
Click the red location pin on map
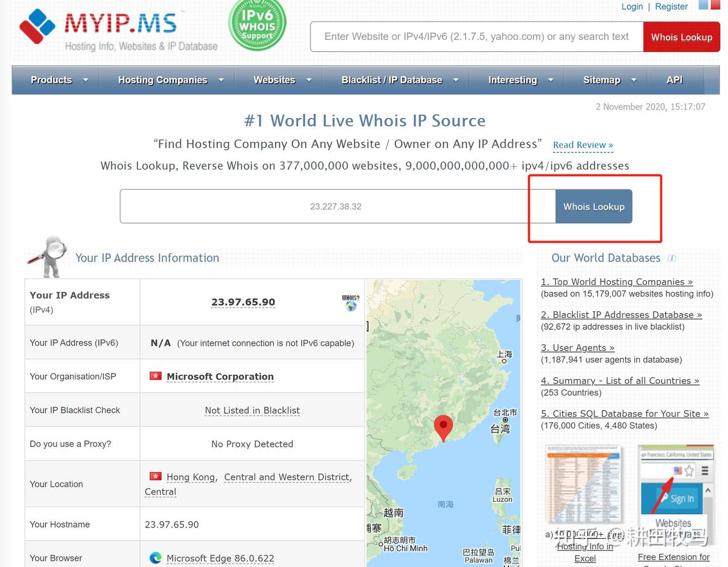coord(443,428)
